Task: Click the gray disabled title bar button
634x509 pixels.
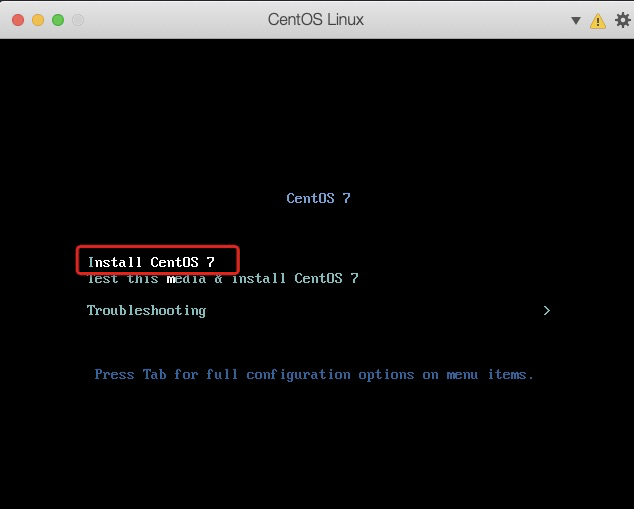Action: (78, 20)
